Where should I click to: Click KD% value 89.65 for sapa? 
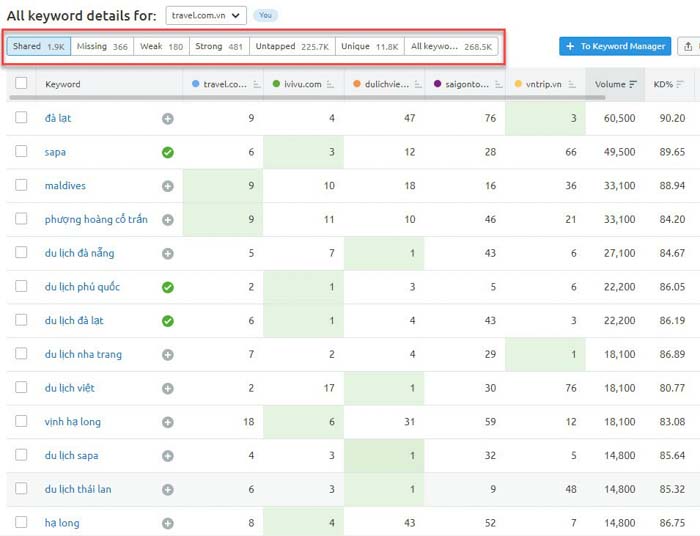pyautogui.click(x=672, y=152)
